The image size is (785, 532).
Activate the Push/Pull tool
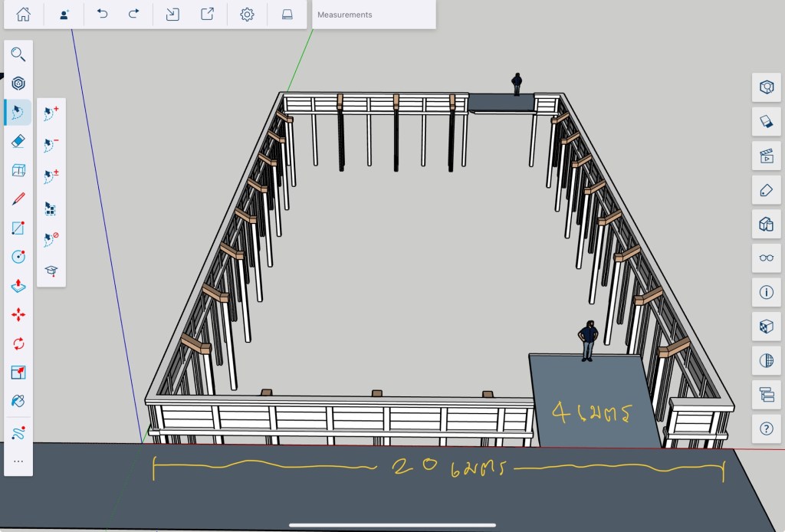click(x=18, y=285)
